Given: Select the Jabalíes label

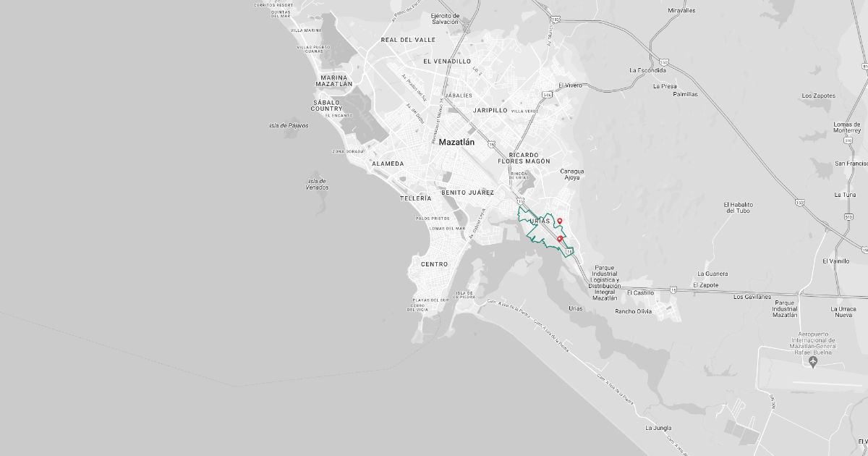Looking at the screenshot, I should coord(458,95).
